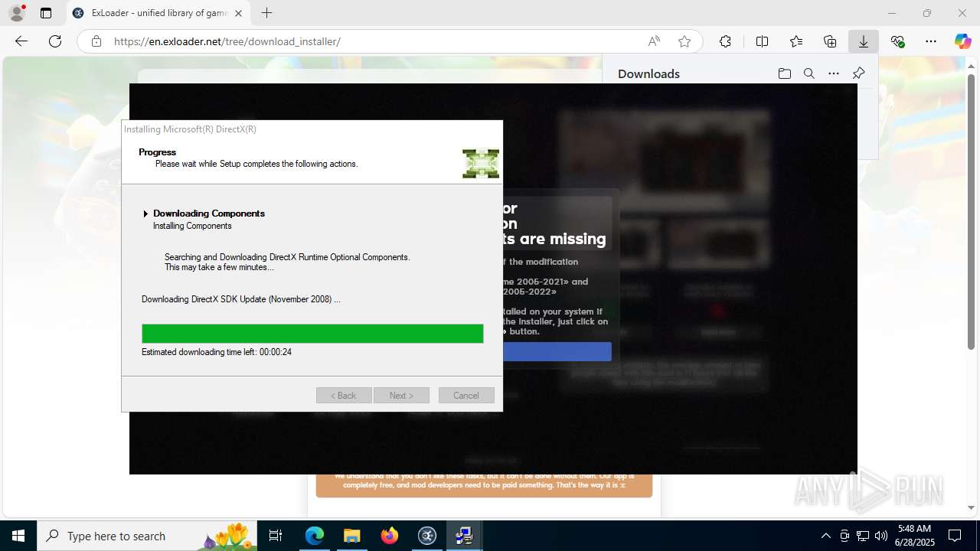Click the Cancel button in DirectX setup
980x551 pixels.
coord(466,396)
